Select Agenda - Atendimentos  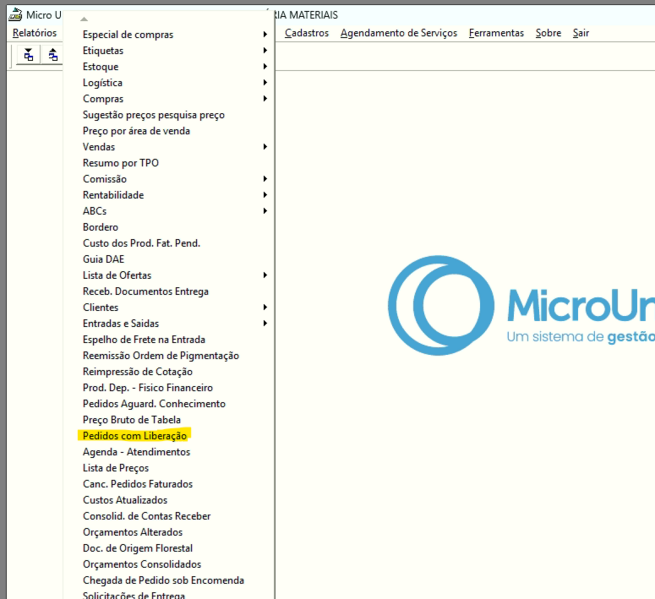pos(169,452)
